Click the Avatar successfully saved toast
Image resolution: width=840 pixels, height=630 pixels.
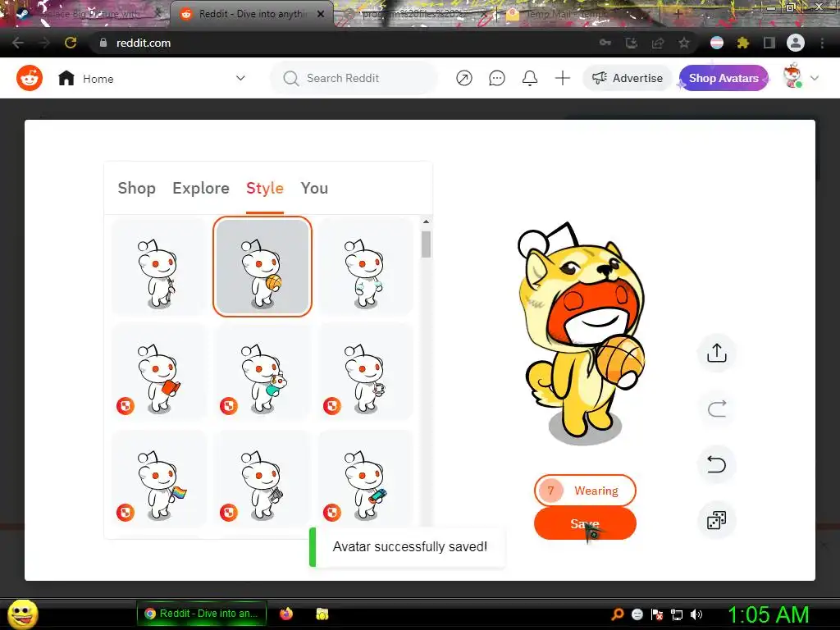(408, 546)
